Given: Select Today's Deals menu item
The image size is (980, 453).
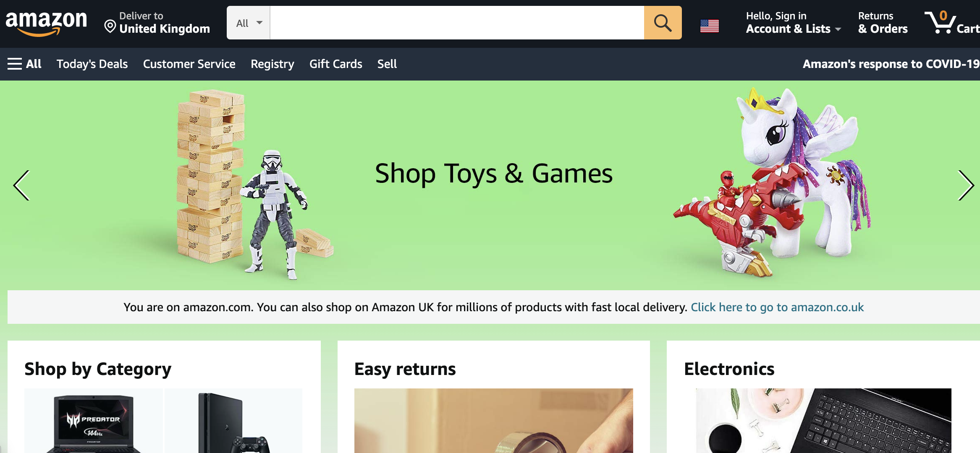Looking at the screenshot, I should (x=92, y=64).
